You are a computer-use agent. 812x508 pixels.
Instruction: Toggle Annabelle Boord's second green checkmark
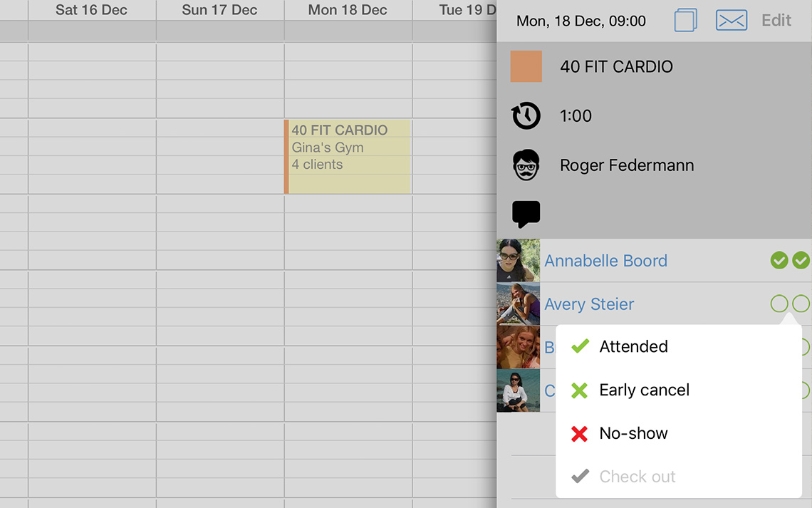click(801, 261)
